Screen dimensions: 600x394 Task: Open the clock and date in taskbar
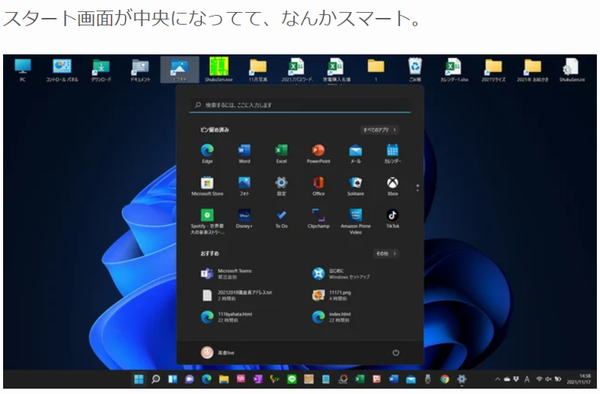tap(580, 379)
